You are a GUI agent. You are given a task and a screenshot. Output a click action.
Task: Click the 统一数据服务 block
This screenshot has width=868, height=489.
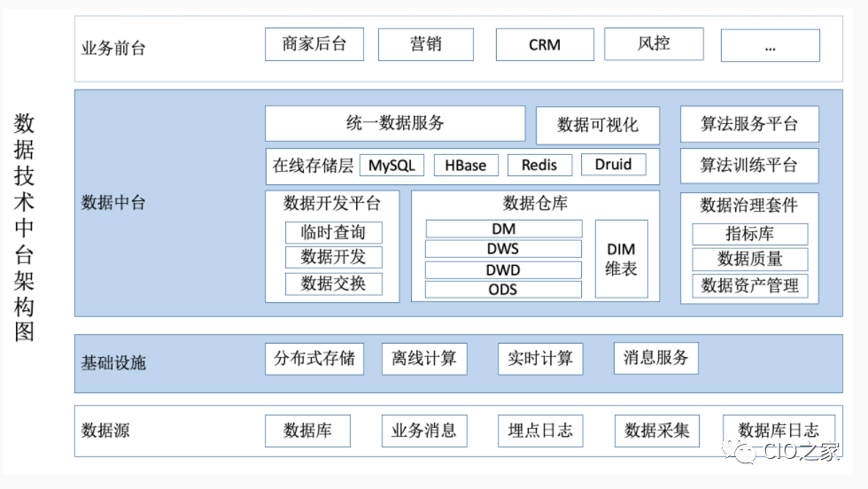[395, 124]
